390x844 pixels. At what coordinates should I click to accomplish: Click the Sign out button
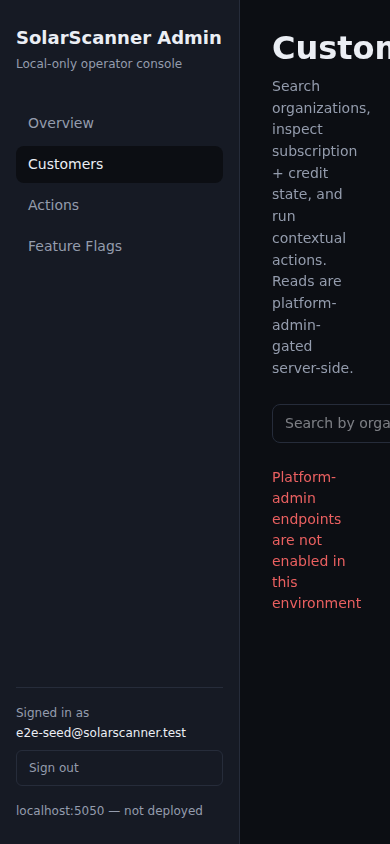tap(119, 768)
